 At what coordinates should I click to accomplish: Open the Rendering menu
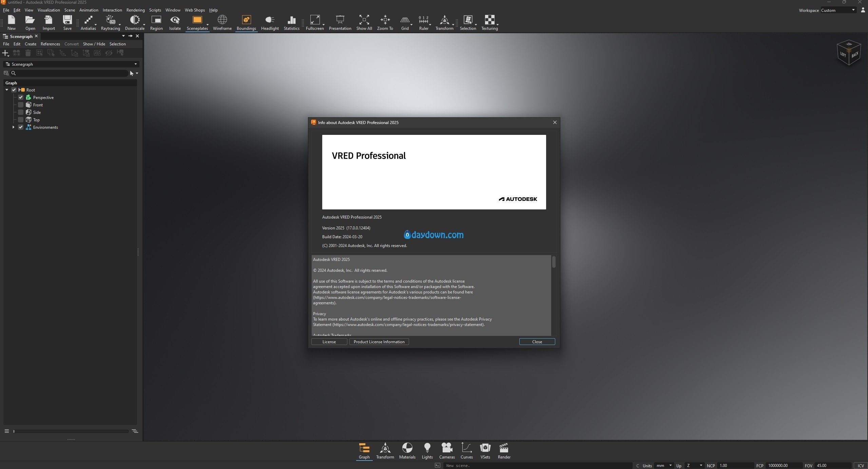[135, 10]
